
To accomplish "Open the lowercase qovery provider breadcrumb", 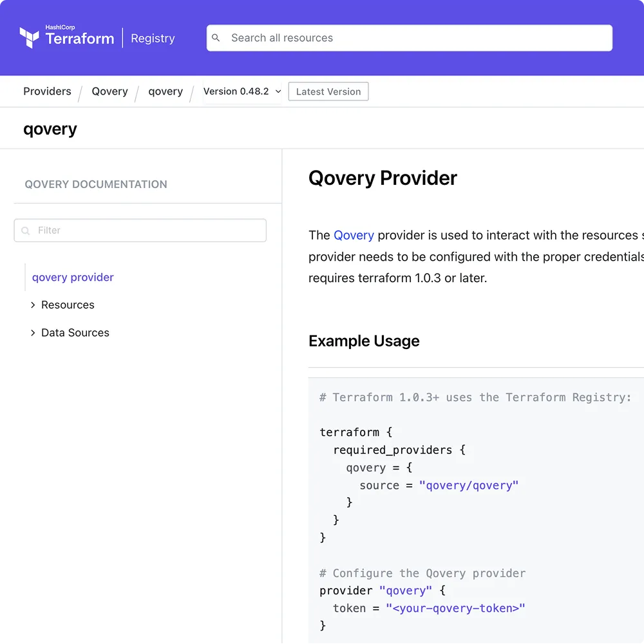I will [166, 91].
